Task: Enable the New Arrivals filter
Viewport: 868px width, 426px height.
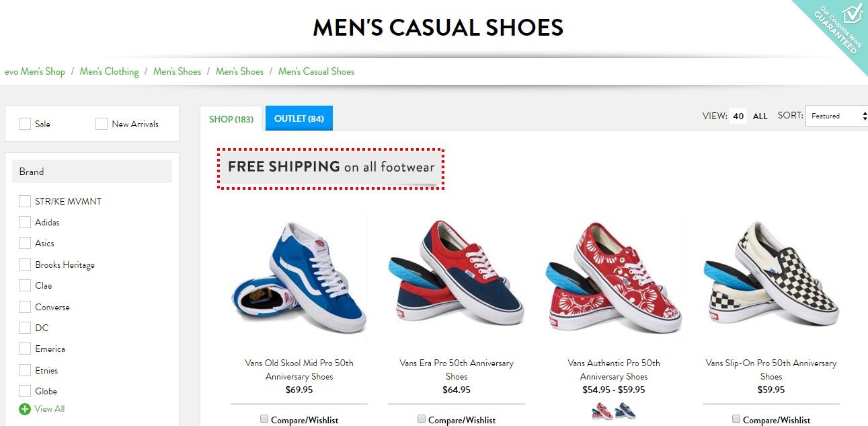Action: 101,124
